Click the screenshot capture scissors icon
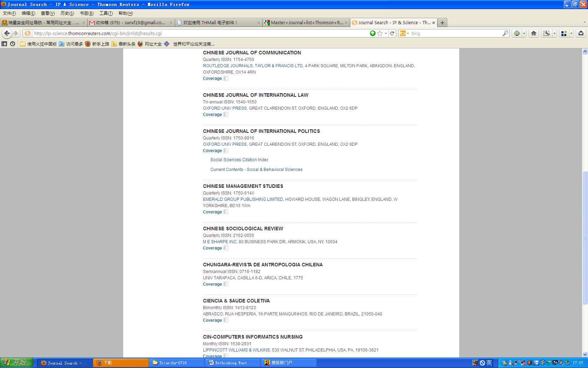588x368 pixels. (546, 33)
